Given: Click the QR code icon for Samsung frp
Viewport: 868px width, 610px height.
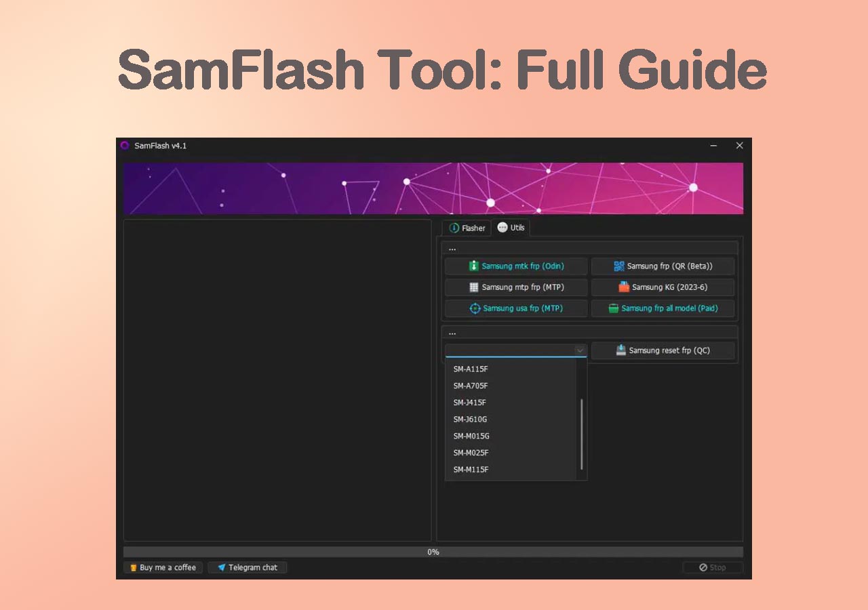Looking at the screenshot, I should point(619,266).
